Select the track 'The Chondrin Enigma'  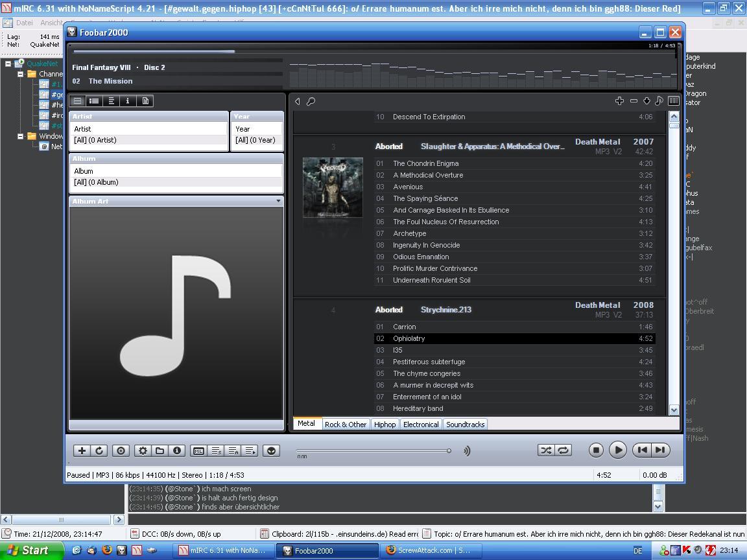pos(514,163)
